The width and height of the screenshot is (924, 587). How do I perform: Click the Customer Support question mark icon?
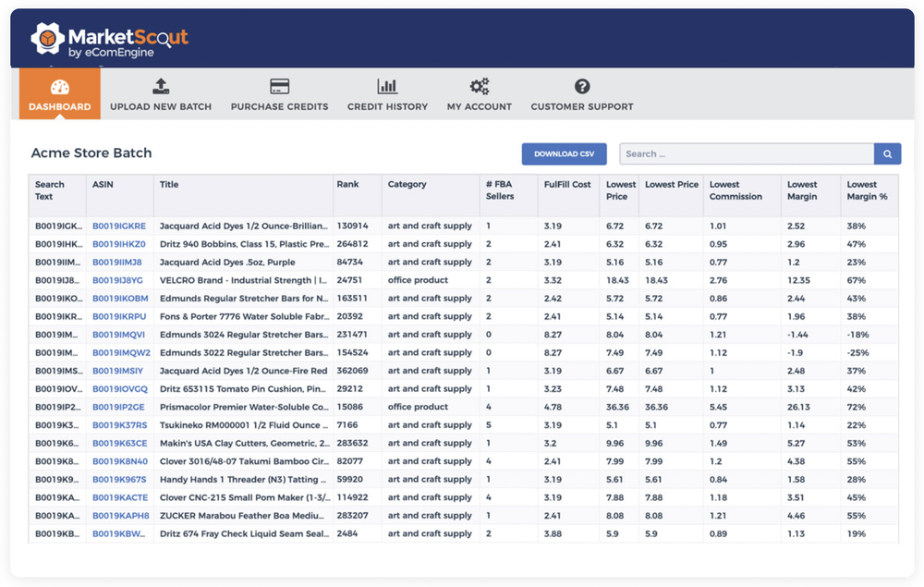click(x=581, y=85)
